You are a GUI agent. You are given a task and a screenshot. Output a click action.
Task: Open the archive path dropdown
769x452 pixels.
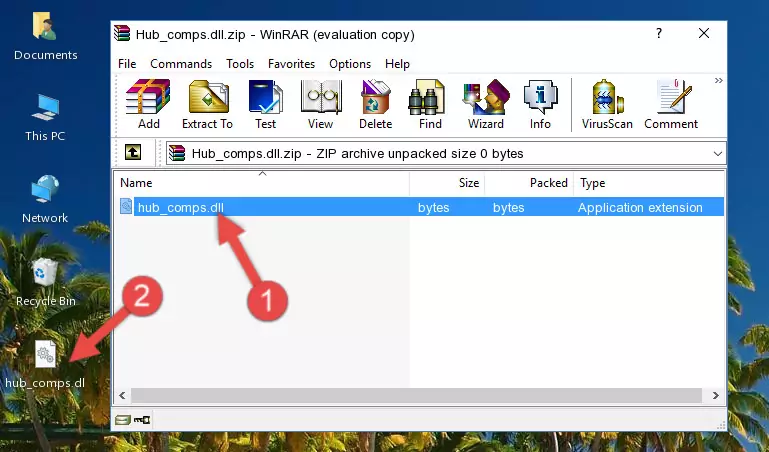(718, 154)
